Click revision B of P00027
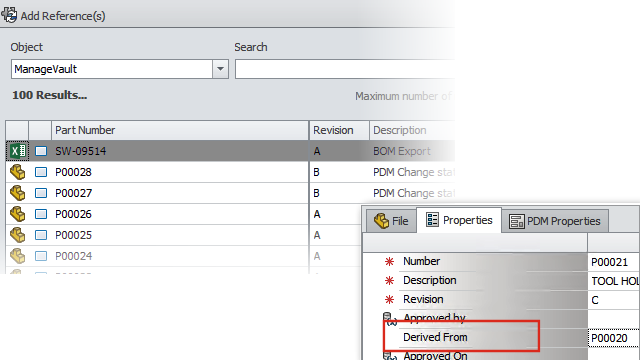The image size is (640, 360). pyautogui.click(x=316, y=193)
